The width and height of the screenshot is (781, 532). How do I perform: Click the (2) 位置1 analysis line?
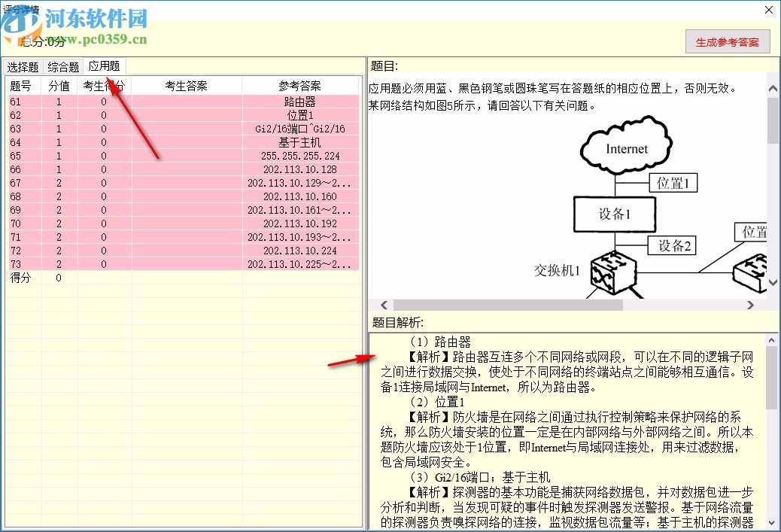point(437,402)
